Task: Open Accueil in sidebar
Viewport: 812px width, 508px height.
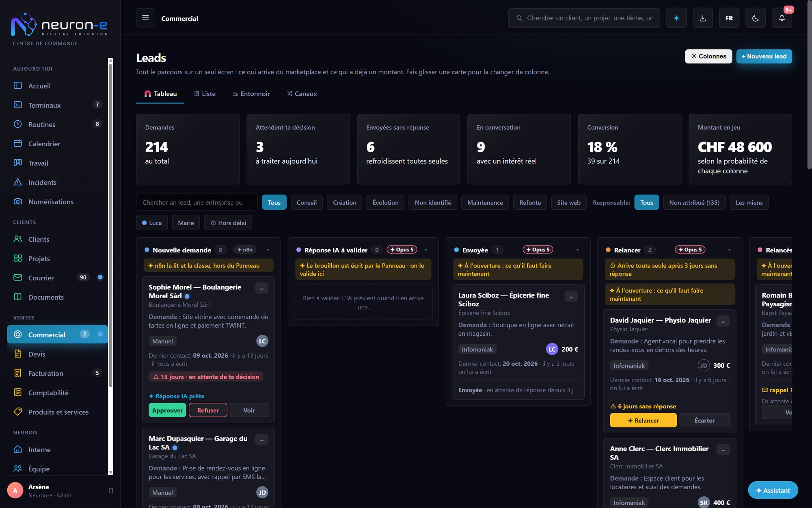Action: [x=57, y=86]
